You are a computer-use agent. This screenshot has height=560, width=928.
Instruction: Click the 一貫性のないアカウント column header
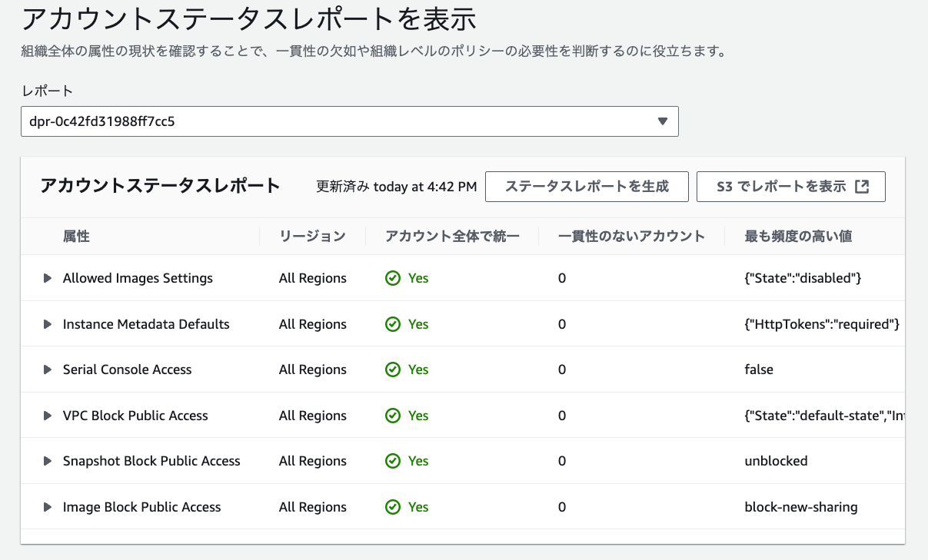click(x=631, y=237)
